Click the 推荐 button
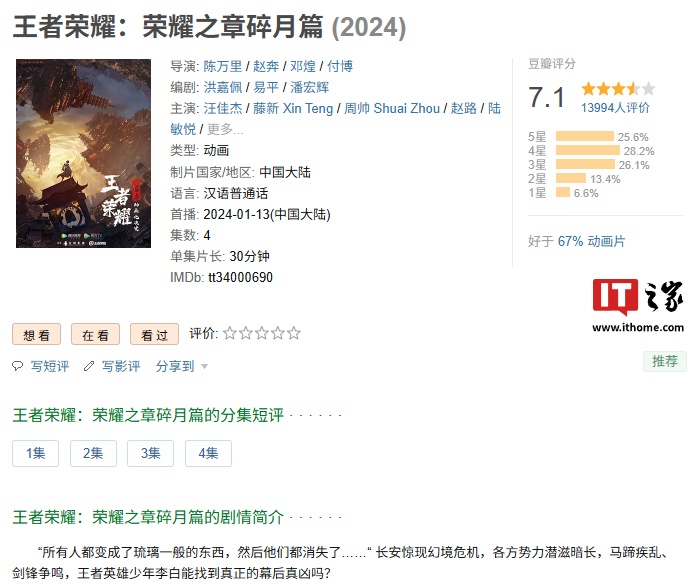The height and width of the screenshot is (585, 693). 665,361
